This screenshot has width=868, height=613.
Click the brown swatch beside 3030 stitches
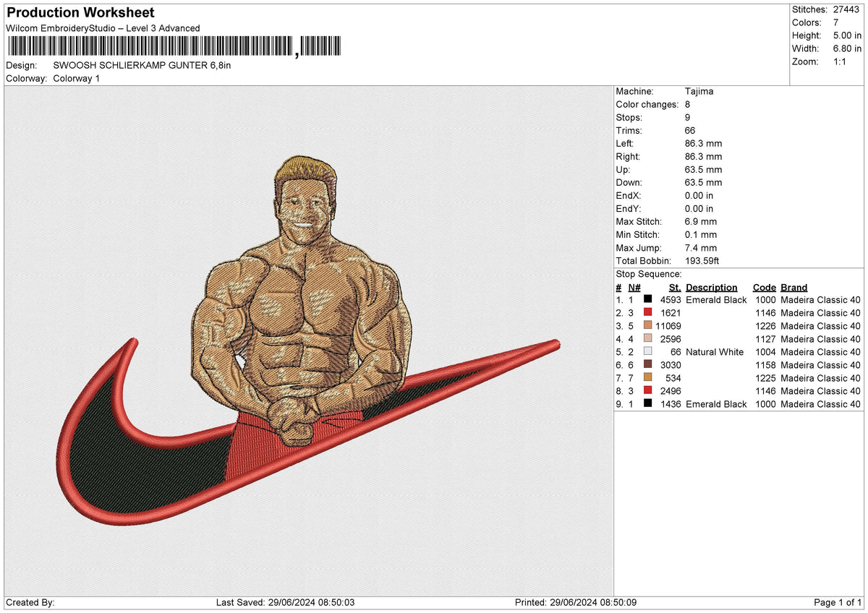(648, 365)
